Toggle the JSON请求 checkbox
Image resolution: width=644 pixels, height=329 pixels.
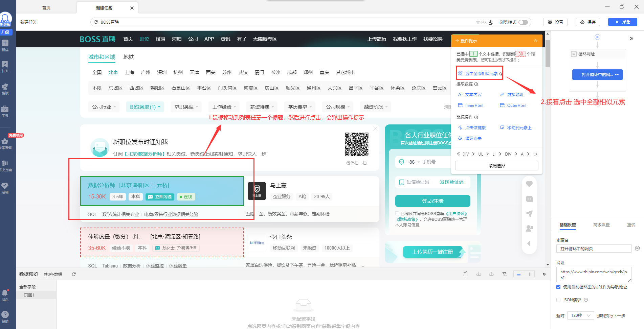click(558, 300)
